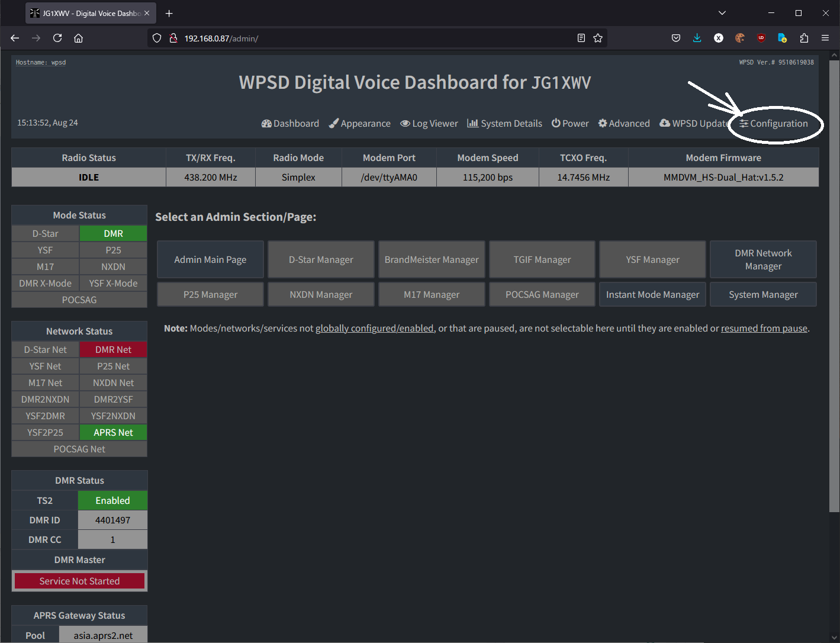Open the WPSD Update page
Viewport: 840px width, 643px height.
pyautogui.click(x=695, y=123)
